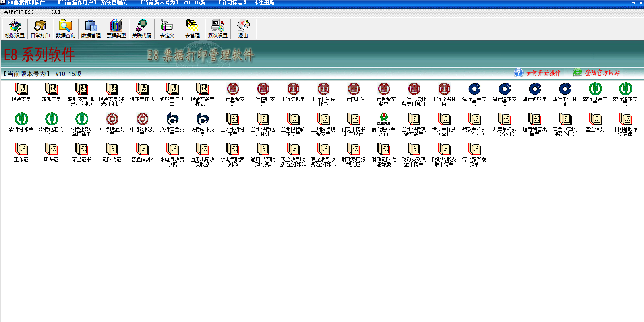Select the 水电气收费收据 icon
This screenshot has height=322, width=644.
click(x=172, y=155)
